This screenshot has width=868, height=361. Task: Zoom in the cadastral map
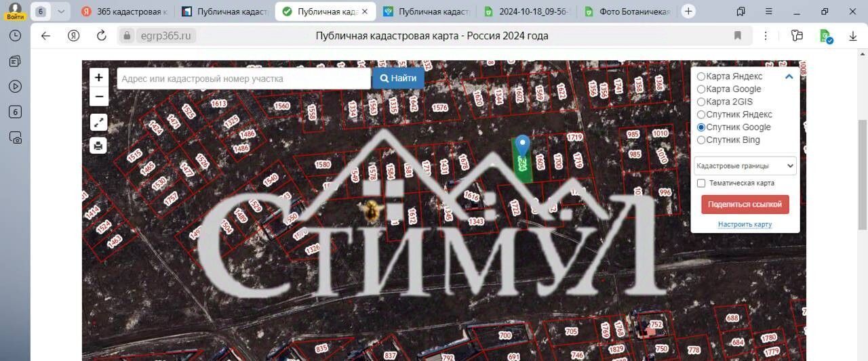[x=98, y=77]
